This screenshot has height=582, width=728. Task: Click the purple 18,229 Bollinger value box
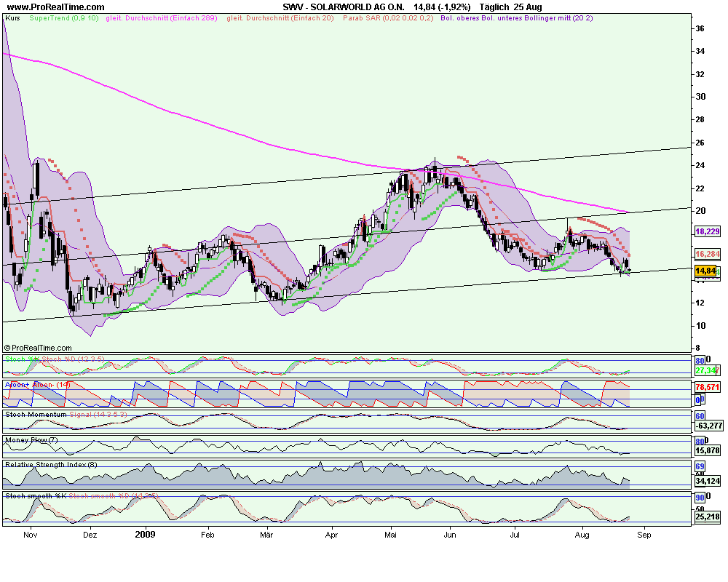point(708,231)
